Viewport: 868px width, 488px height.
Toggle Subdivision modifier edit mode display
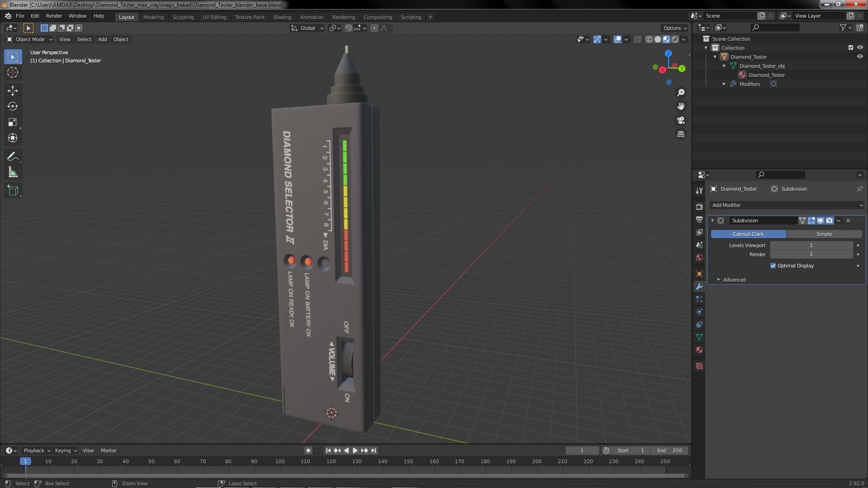click(811, 221)
